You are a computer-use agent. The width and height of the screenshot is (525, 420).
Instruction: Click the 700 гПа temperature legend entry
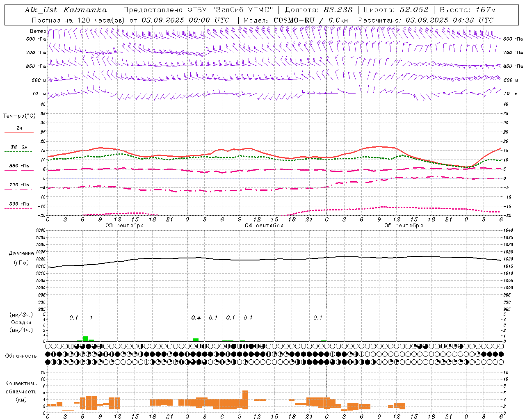tap(19, 185)
